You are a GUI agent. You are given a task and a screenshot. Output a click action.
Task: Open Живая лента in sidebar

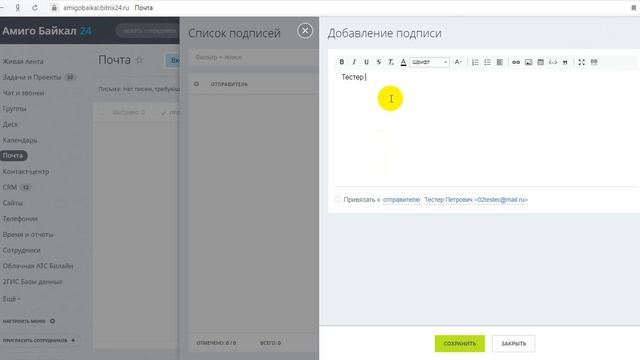(23, 61)
